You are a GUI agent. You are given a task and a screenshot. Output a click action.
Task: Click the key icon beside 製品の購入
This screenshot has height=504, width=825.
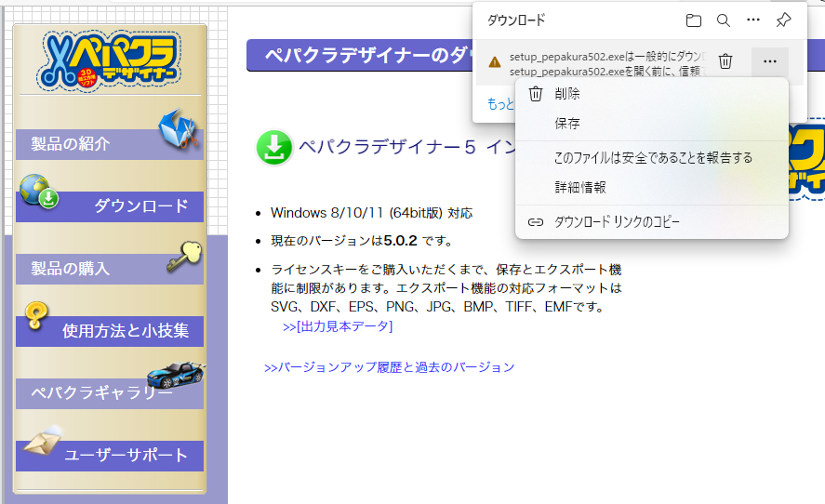click(x=185, y=257)
